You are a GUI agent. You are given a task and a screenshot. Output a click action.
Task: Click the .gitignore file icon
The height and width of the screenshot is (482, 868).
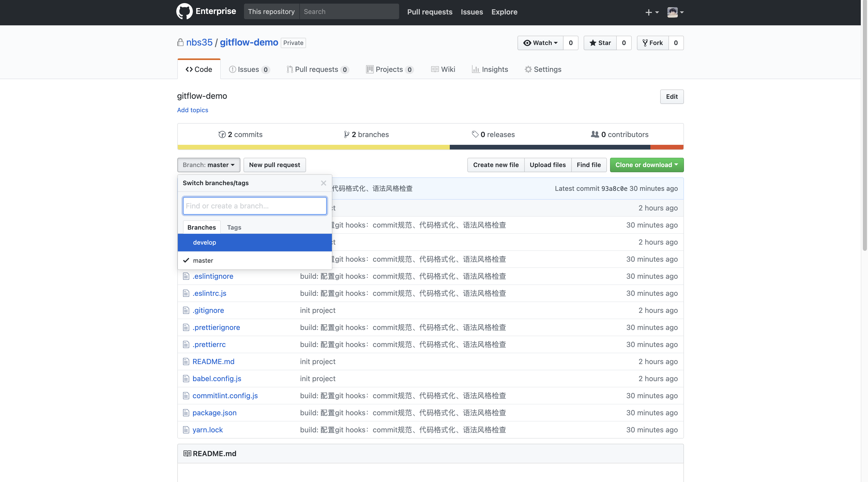point(186,311)
